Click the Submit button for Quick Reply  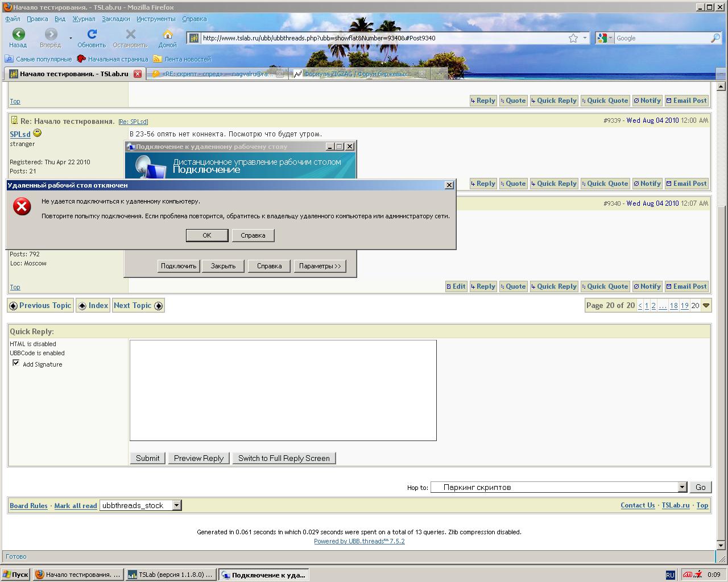(148, 458)
